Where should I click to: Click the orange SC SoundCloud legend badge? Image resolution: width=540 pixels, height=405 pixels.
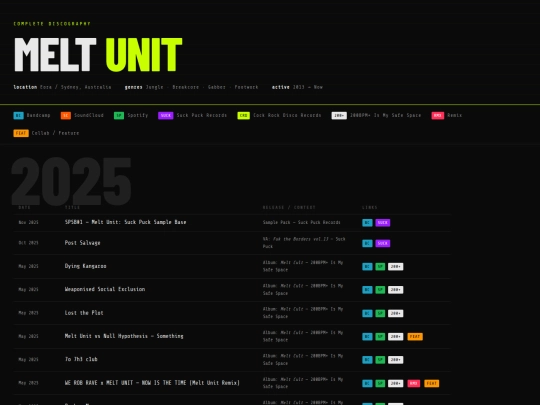(x=66, y=115)
